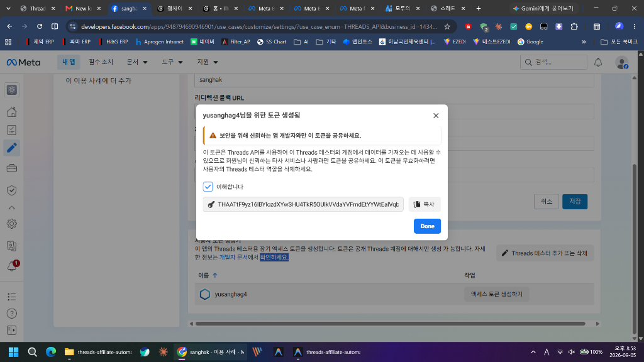Expand the 지원 dropdown menu
Screen dimensions: 644x362
pos(208,62)
